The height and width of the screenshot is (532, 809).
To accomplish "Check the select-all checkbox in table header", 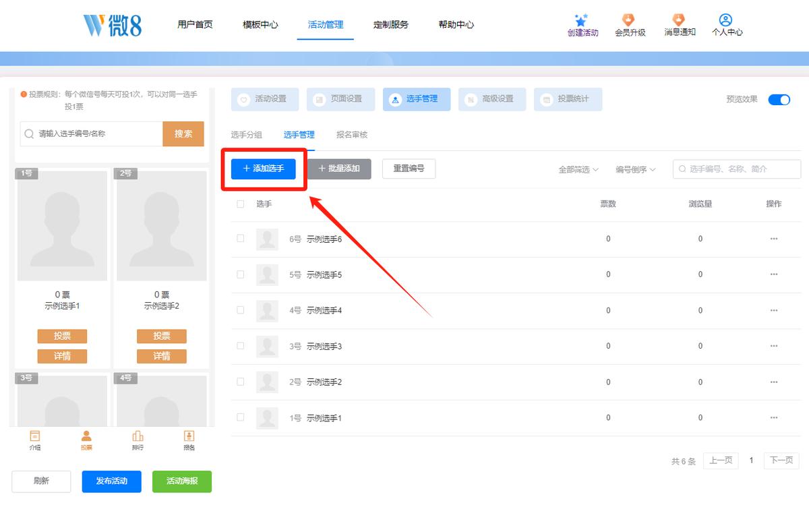I will tap(241, 204).
